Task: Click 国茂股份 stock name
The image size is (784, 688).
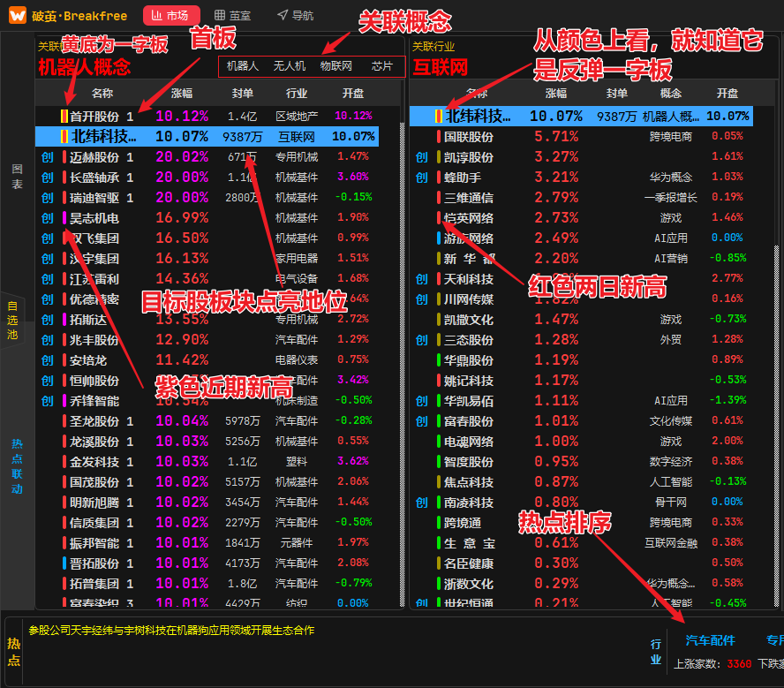Action: point(94,482)
